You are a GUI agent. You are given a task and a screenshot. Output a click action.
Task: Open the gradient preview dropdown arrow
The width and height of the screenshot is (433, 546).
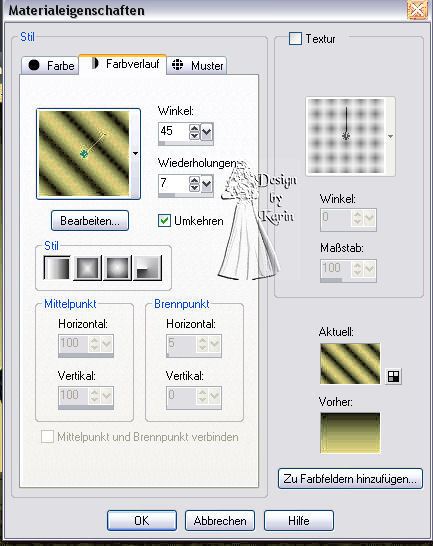135,154
